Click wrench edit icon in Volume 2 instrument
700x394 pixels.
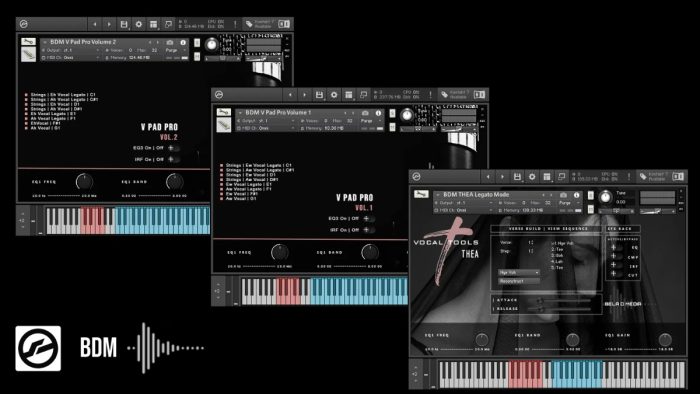(28, 41)
